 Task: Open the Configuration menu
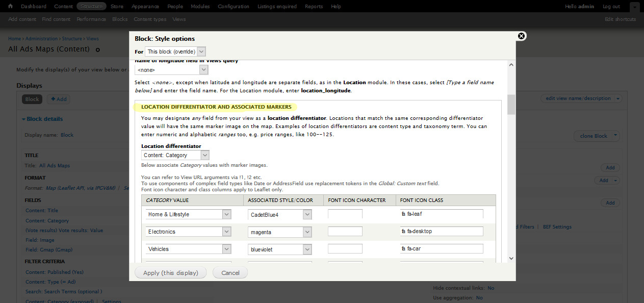[233, 7]
